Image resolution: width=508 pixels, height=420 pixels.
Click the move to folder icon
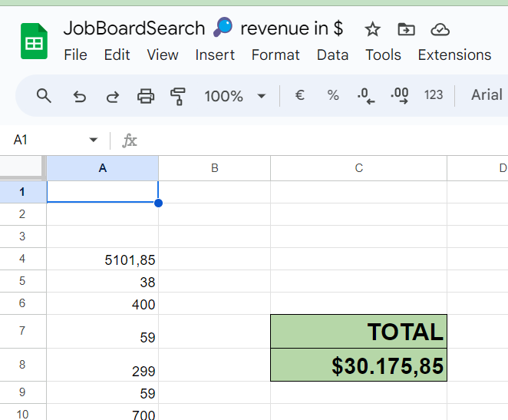point(406,29)
